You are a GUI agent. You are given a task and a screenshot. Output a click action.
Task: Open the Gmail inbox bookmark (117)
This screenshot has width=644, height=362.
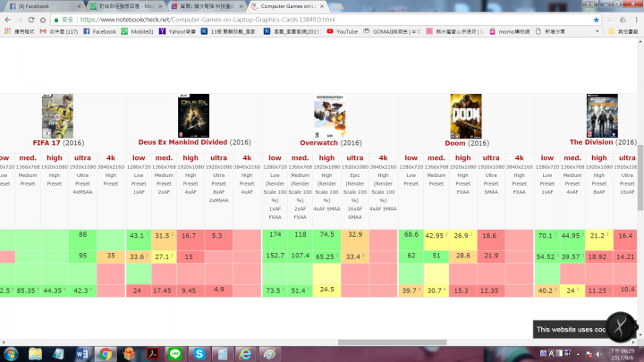point(59,31)
